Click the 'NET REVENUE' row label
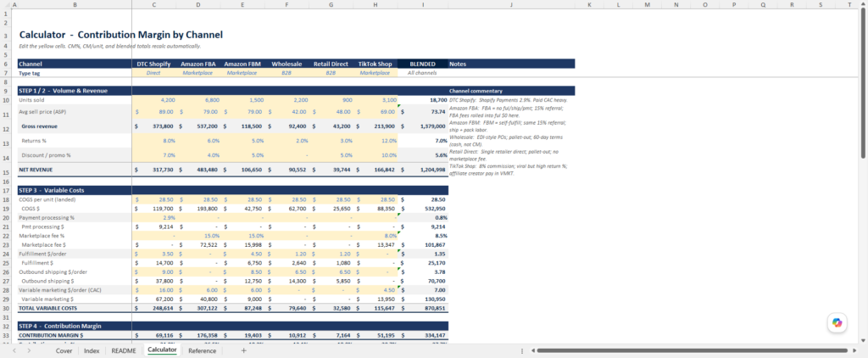Image resolution: width=868 pixels, height=358 pixels. pyautogui.click(x=36, y=170)
